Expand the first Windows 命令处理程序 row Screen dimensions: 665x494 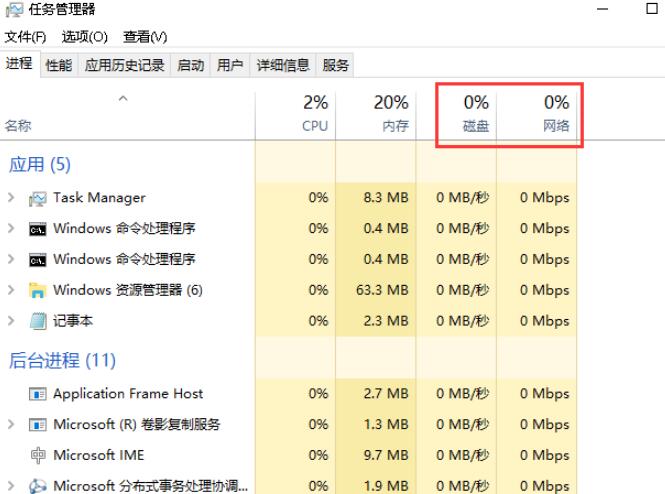point(11,229)
